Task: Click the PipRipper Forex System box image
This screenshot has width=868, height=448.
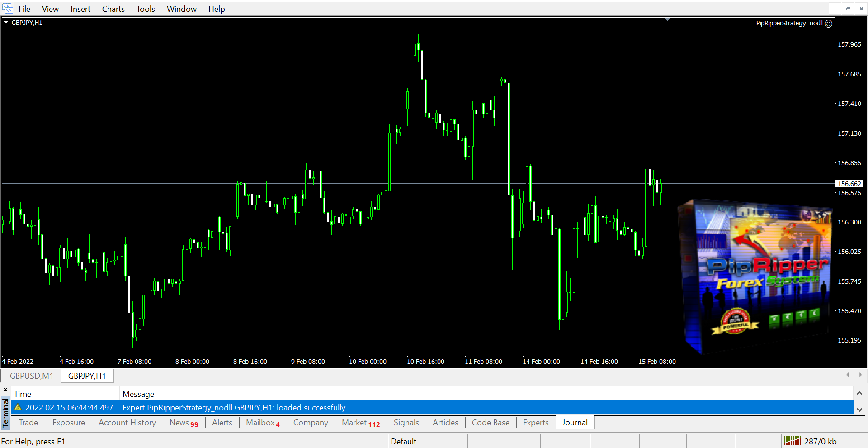Action: (x=755, y=277)
